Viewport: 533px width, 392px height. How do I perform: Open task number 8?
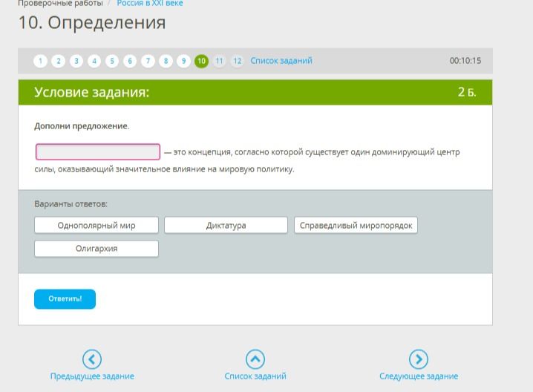click(166, 61)
